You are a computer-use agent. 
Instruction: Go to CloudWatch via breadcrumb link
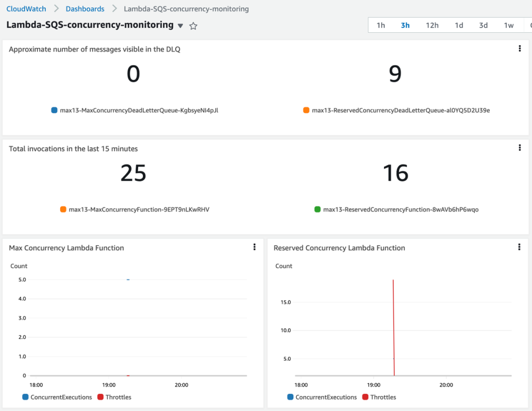(x=26, y=8)
